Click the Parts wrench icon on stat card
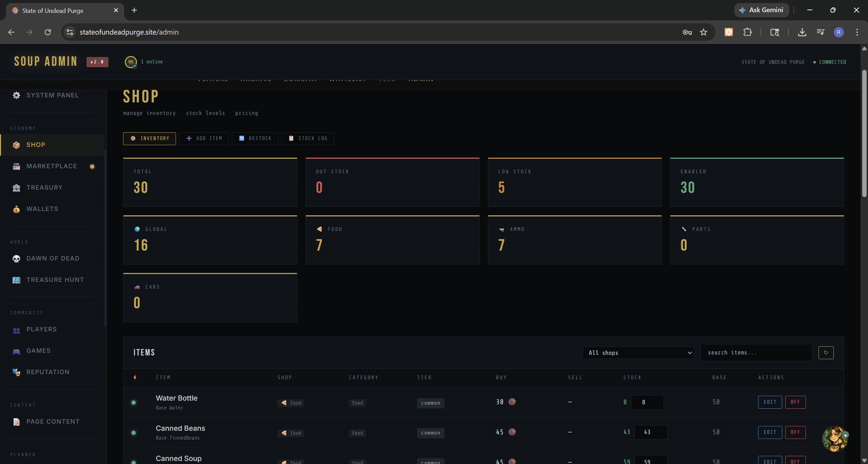Screen dimensions: 868x464 tap(684, 229)
